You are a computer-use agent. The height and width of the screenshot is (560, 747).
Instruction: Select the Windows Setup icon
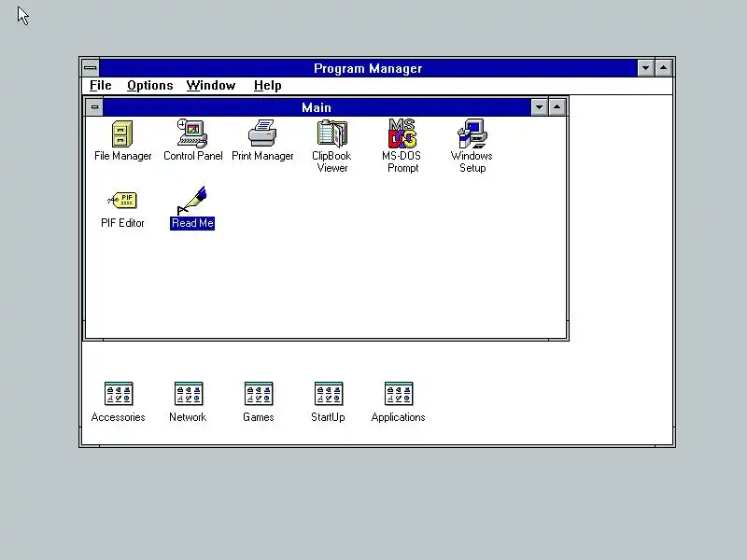472,133
